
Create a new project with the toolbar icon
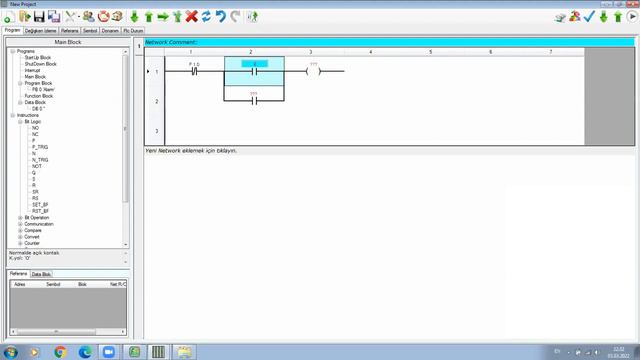(x=9, y=17)
